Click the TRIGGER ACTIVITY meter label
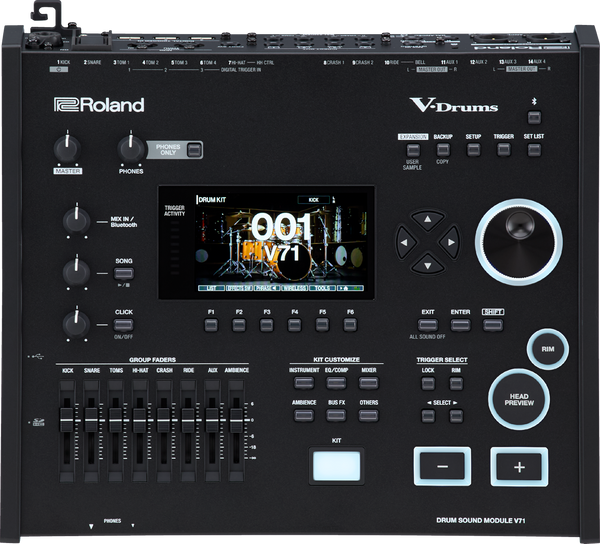Viewport: 600px width, 544px height. 174,210
